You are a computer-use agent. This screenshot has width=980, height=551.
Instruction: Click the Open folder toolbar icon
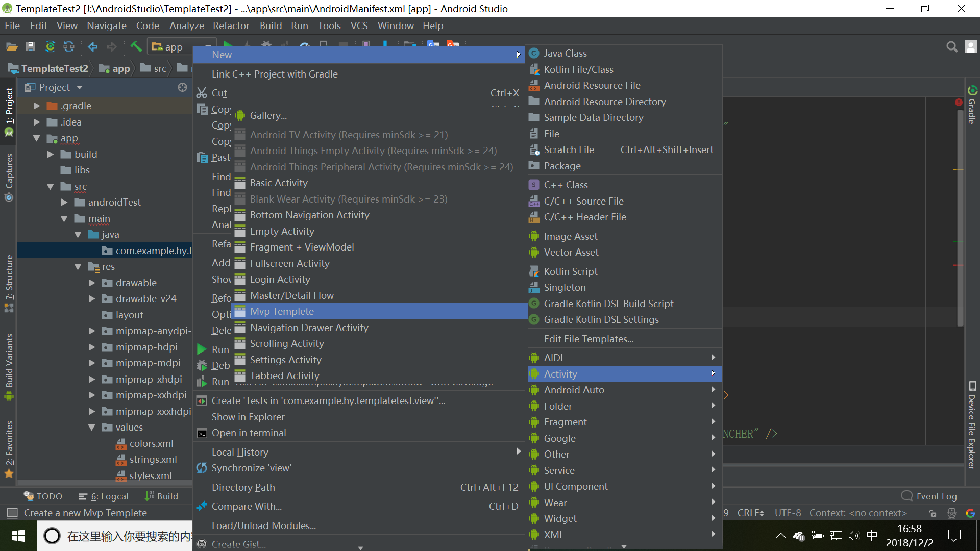coord(12,47)
